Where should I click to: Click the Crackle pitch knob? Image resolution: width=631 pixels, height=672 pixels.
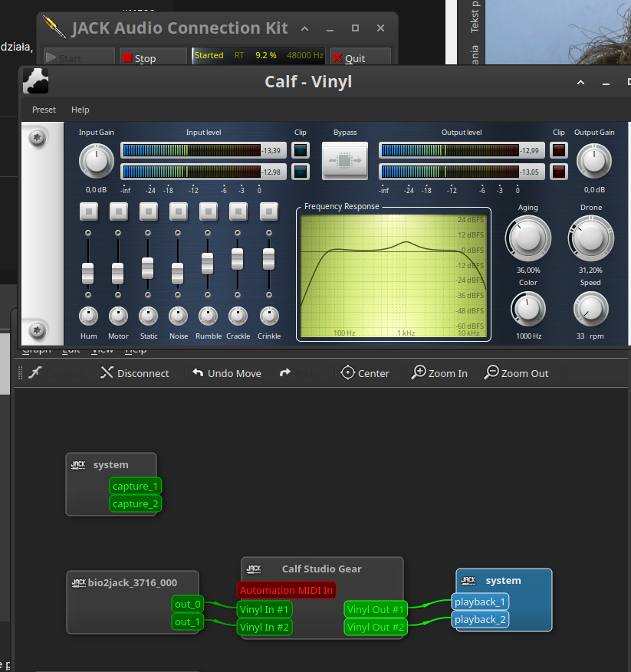(238, 316)
